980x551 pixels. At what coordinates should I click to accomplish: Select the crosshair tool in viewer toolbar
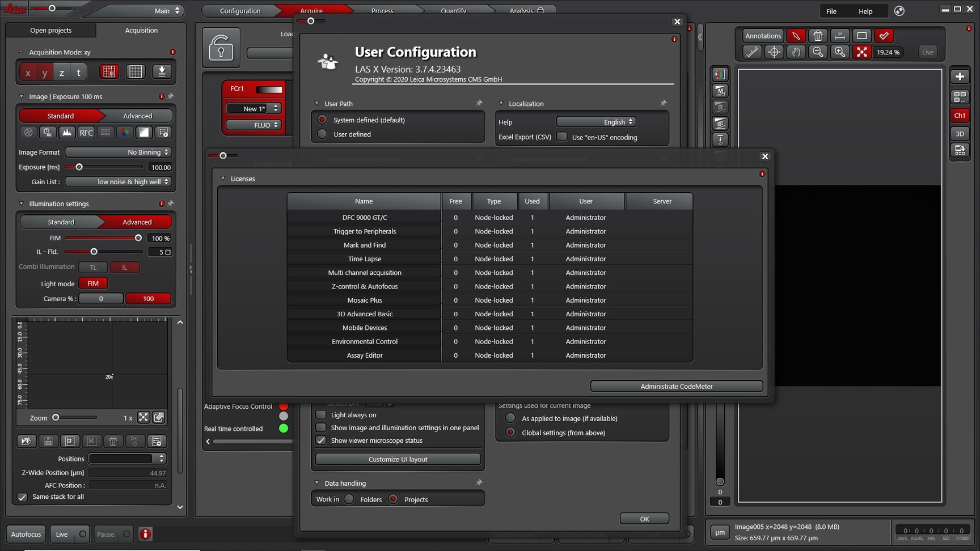click(774, 52)
